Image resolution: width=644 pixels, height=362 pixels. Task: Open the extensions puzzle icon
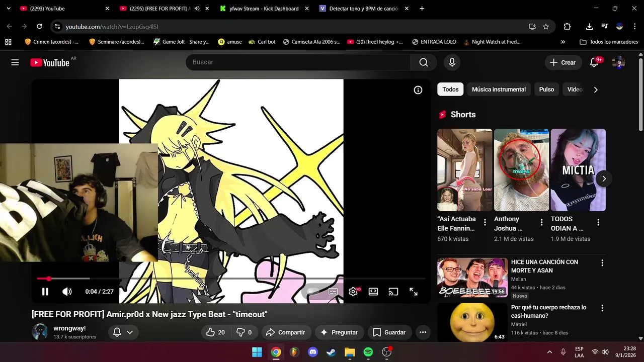coord(567,27)
